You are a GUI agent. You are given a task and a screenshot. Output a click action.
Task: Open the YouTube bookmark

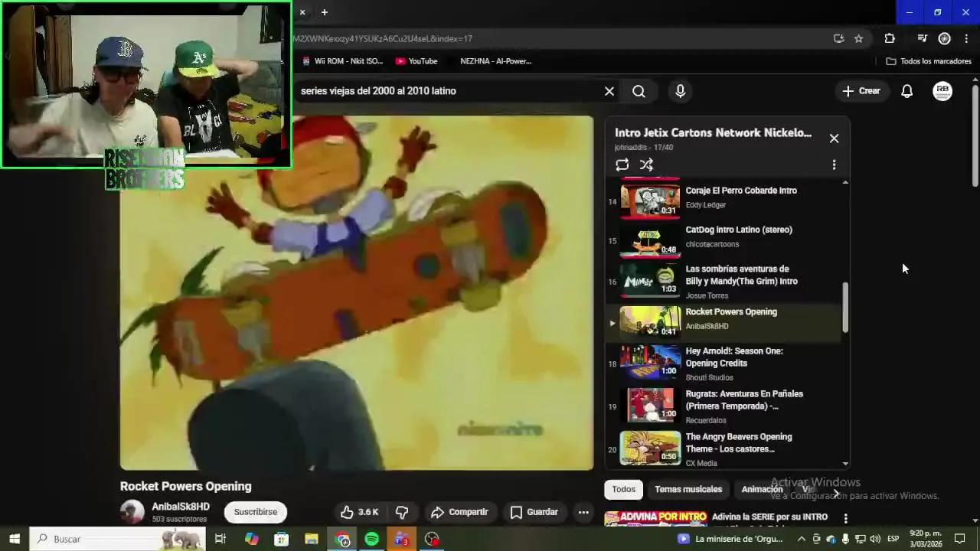(416, 61)
